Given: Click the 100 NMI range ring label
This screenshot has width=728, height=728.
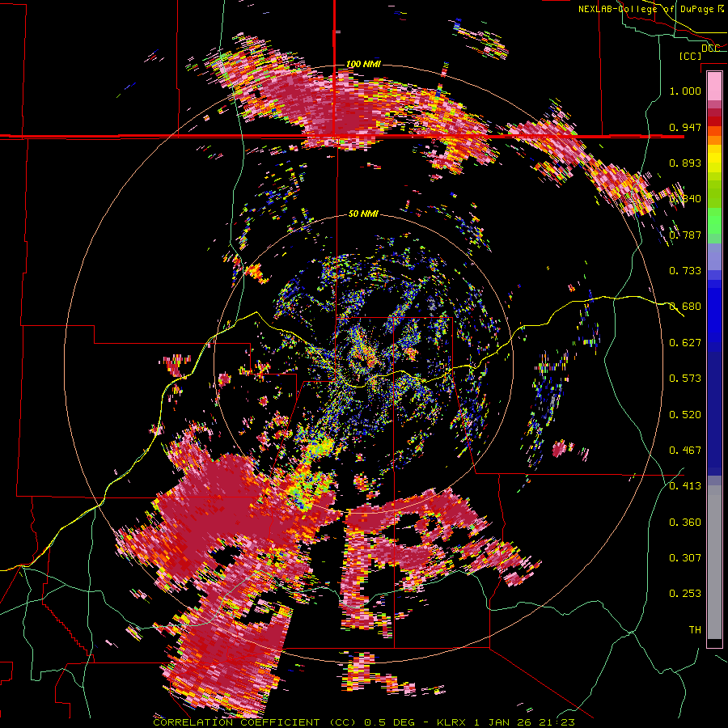Looking at the screenshot, I should pos(363,64).
